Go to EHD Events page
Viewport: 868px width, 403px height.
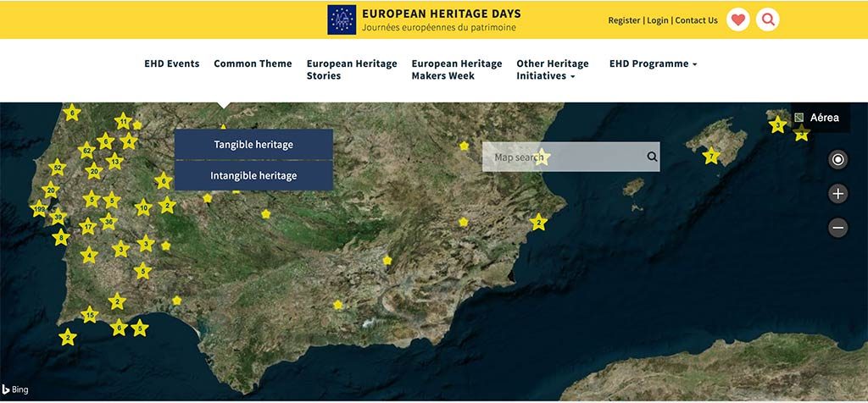[x=172, y=63]
